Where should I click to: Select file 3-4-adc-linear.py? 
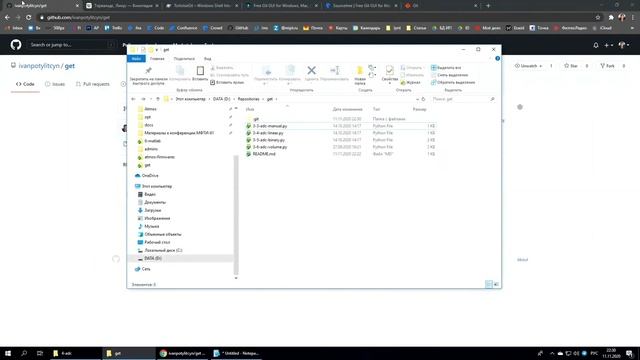268,133
